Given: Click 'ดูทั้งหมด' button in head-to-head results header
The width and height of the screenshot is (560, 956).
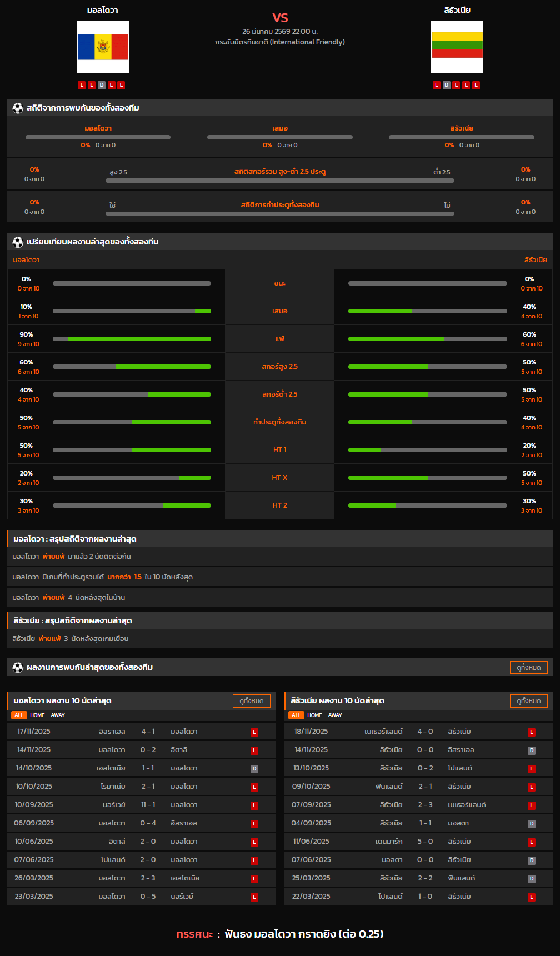Looking at the screenshot, I should 528,668.
